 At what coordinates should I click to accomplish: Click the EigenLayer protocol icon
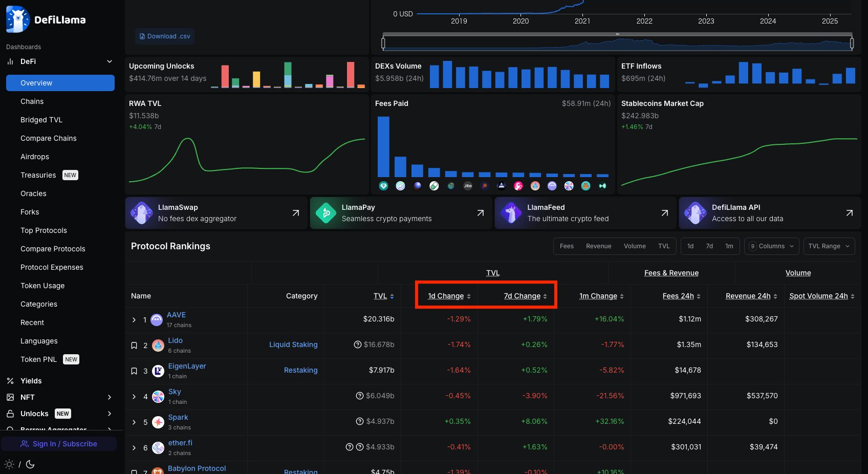[158, 371]
